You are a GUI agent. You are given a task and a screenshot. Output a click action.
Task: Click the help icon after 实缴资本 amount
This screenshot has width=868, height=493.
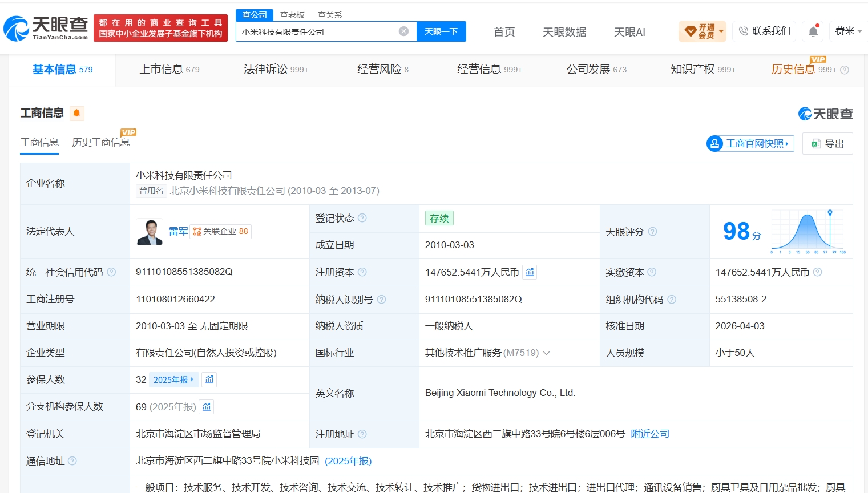817,272
